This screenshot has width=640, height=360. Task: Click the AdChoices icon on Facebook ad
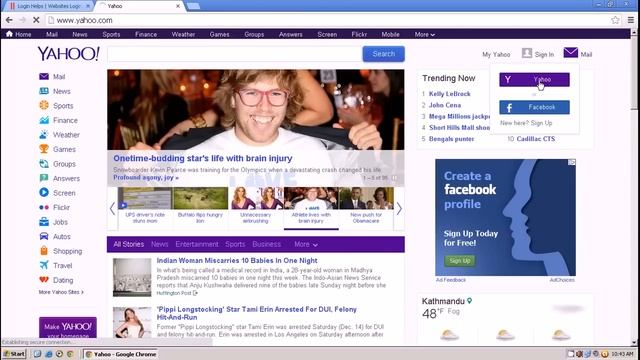pyautogui.click(x=572, y=162)
